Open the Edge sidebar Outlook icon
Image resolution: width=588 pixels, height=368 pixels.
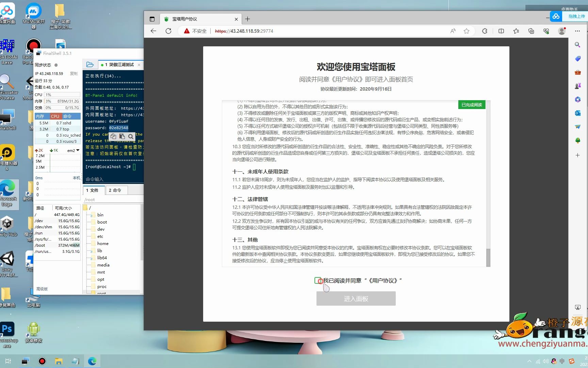click(577, 113)
